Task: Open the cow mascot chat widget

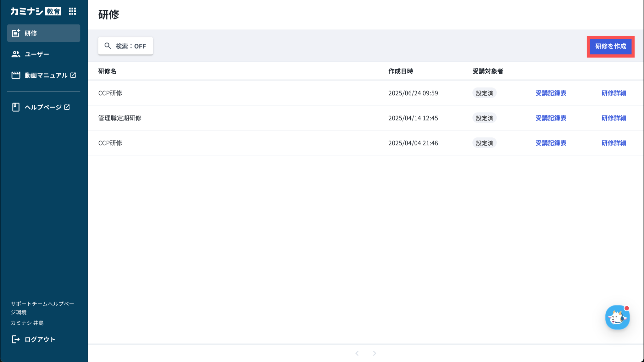Action: pyautogui.click(x=617, y=317)
